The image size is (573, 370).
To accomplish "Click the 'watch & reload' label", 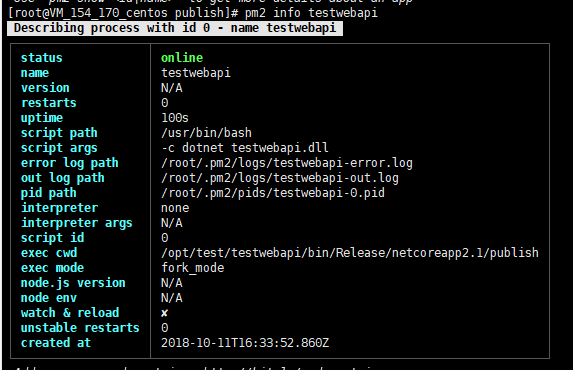I will 70,313.
